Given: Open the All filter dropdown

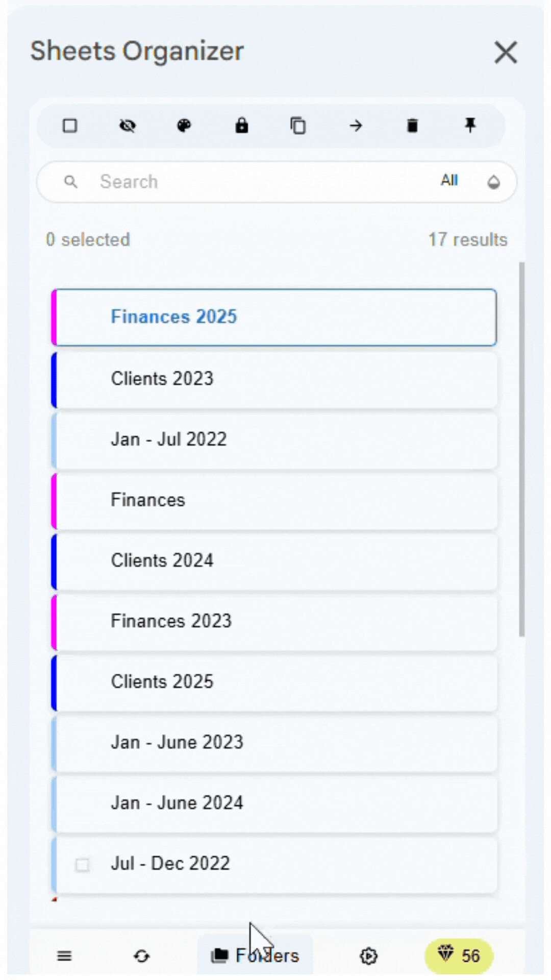Looking at the screenshot, I should point(449,181).
